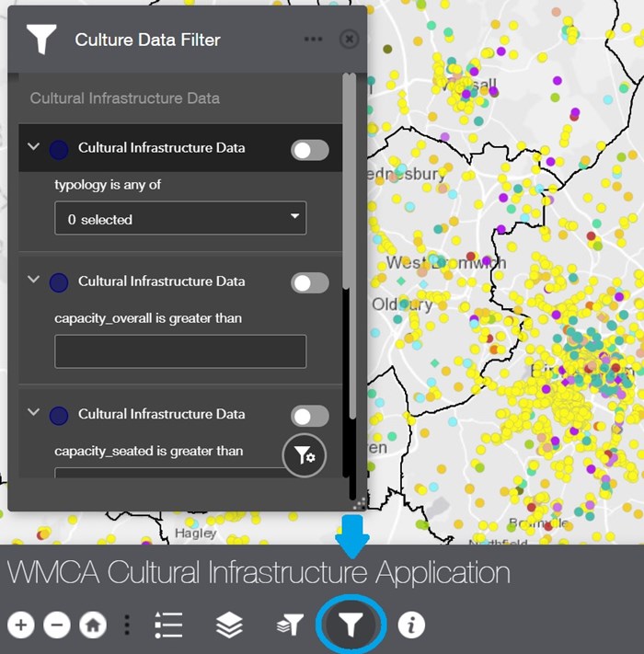The width and height of the screenshot is (644, 654).
Task: Click the circled Culture Data Filter funnel
Action: click(351, 625)
